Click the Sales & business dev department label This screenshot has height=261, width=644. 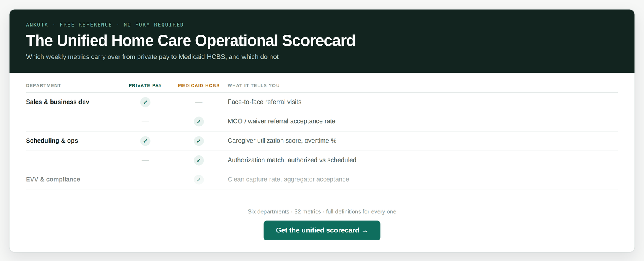click(58, 102)
